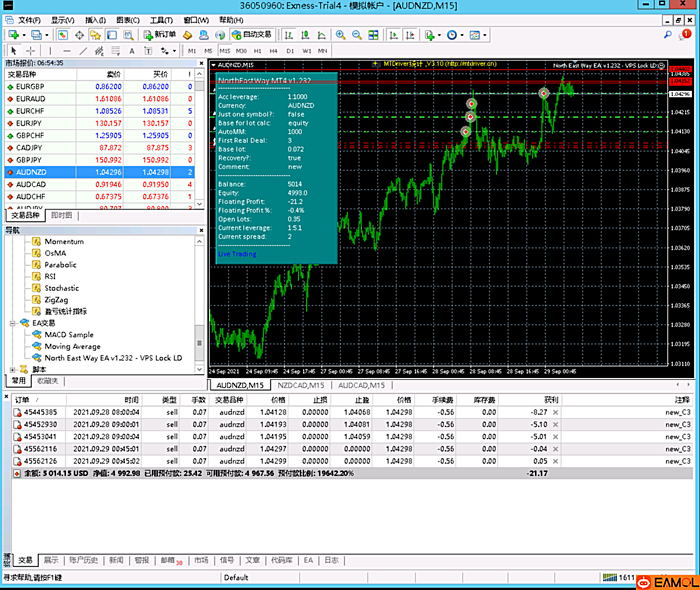700x590 pixels.
Task: Switch to NZDCAD,M15 chart tab
Action: click(x=300, y=386)
